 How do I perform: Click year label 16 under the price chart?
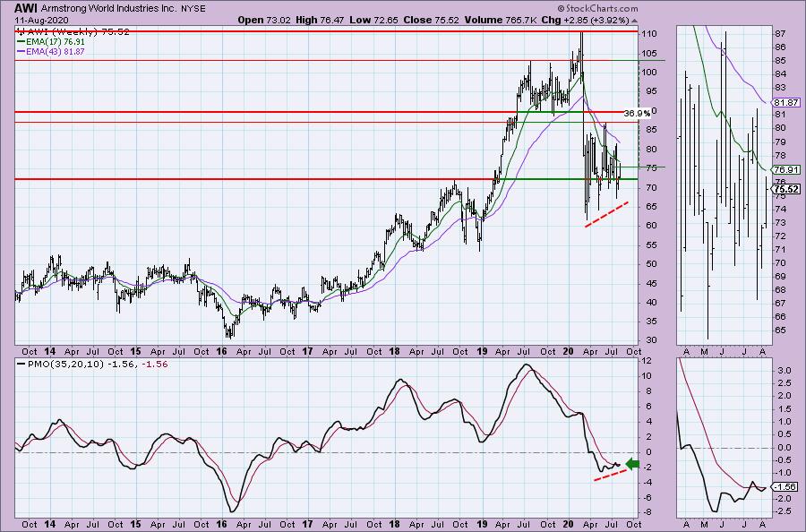point(221,352)
